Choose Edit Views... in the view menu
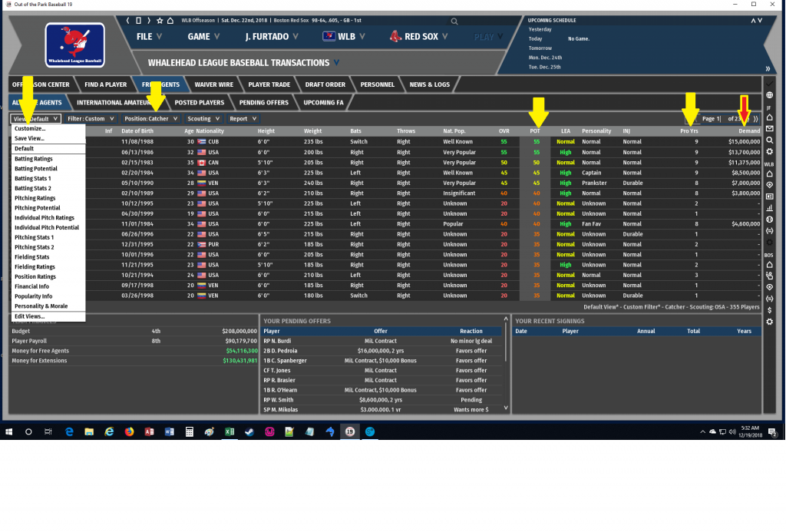This screenshot has width=786, height=532. 30,317
